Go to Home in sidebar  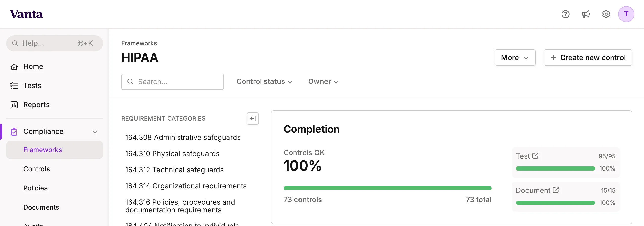(33, 66)
